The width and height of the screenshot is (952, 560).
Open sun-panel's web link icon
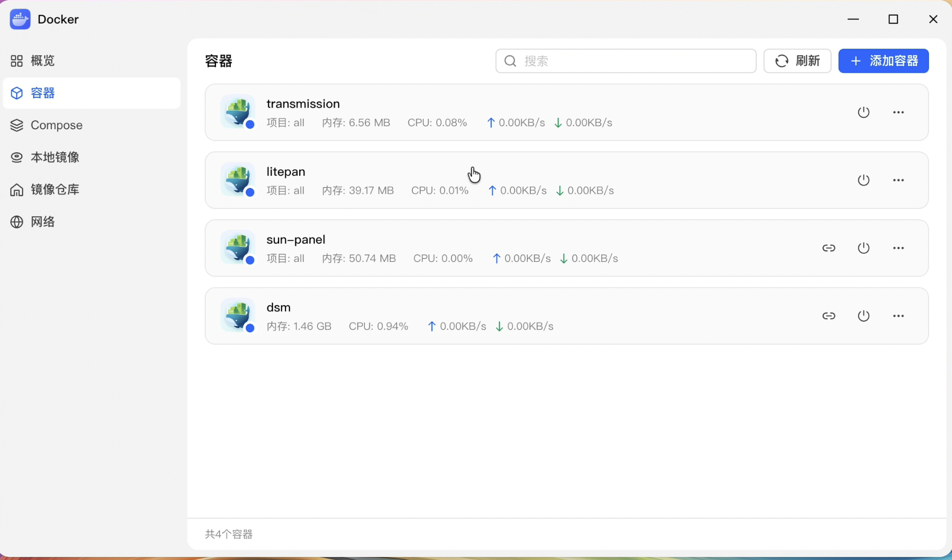[829, 248]
